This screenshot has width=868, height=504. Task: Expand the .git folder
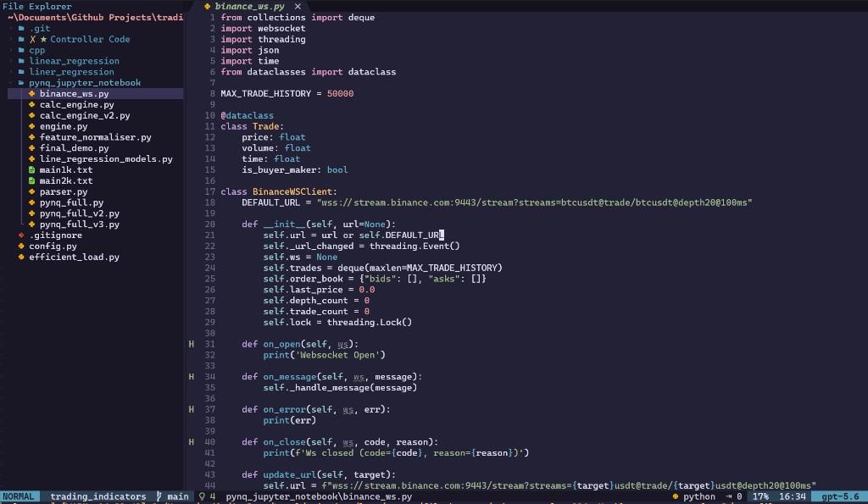(x=11, y=28)
